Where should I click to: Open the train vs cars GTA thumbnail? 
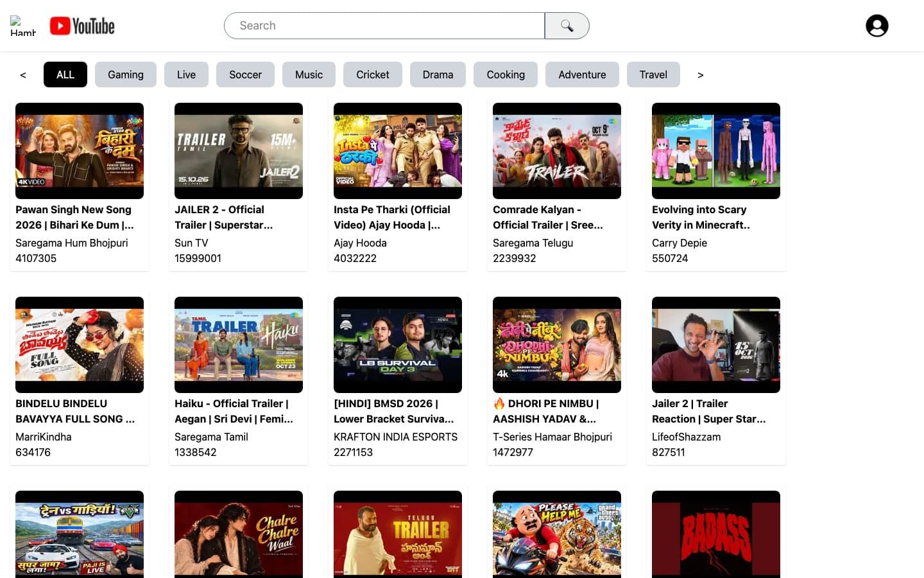click(80, 534)
